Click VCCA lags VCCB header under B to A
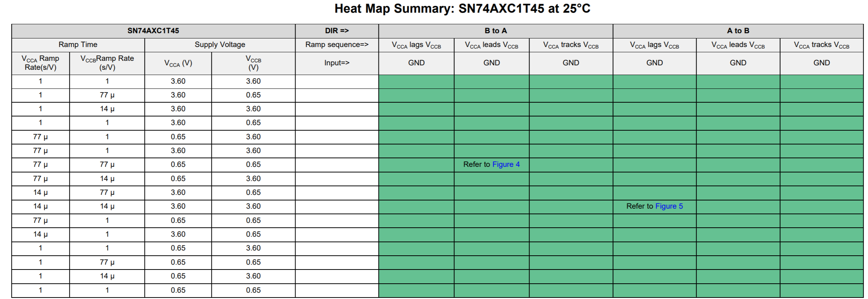Viewport: 868px width, 299px height. pos(416,45)
